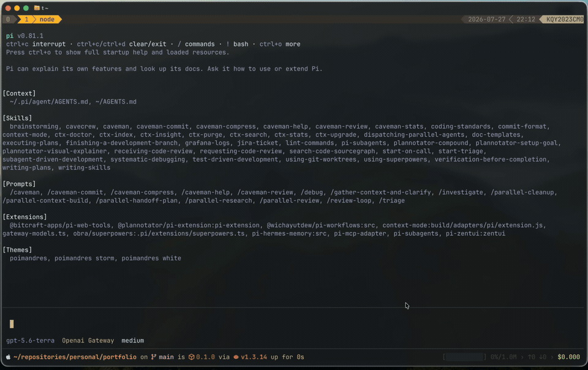588x370 pixels.
Task: Click the git branch icon before main
Action: [x=153, y=357]
